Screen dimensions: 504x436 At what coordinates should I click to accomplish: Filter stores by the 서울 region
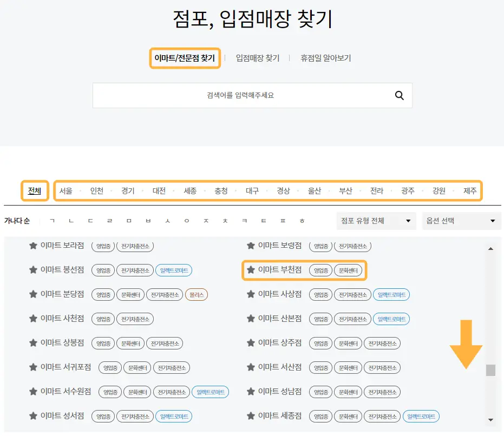66,190
